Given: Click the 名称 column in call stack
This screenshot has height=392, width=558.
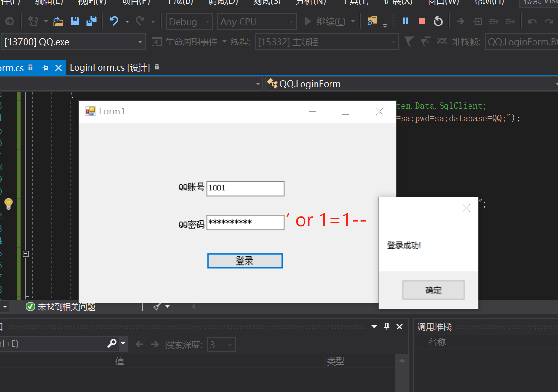Looking at the screenshot, I should [437, 342].
